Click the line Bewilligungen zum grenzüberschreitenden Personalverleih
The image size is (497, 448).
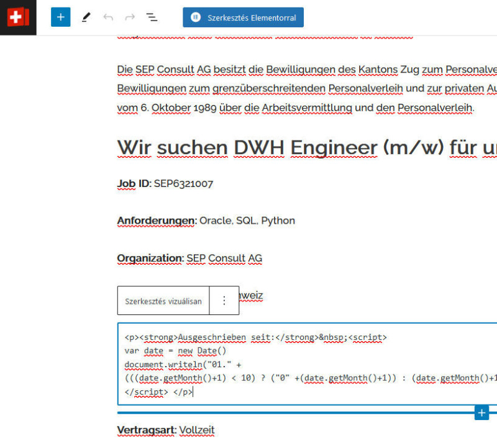point(307,88)
